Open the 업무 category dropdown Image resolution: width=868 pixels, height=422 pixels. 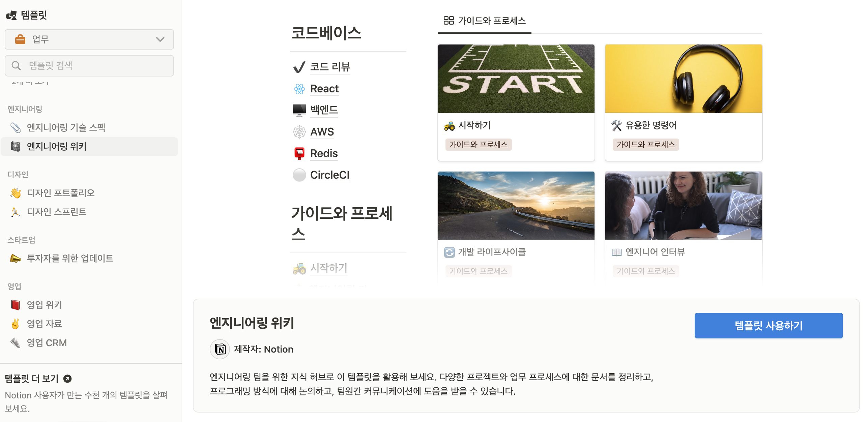pos(89,39)
